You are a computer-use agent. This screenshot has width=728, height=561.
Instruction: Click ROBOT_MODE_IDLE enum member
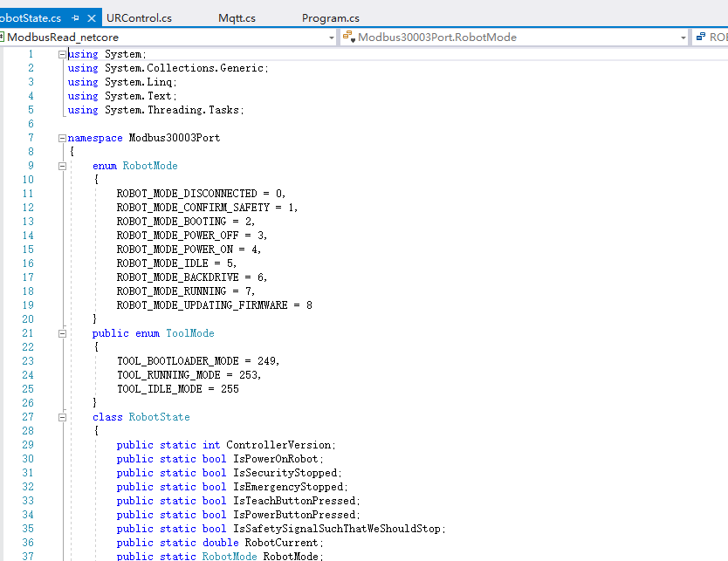point(162,263)
